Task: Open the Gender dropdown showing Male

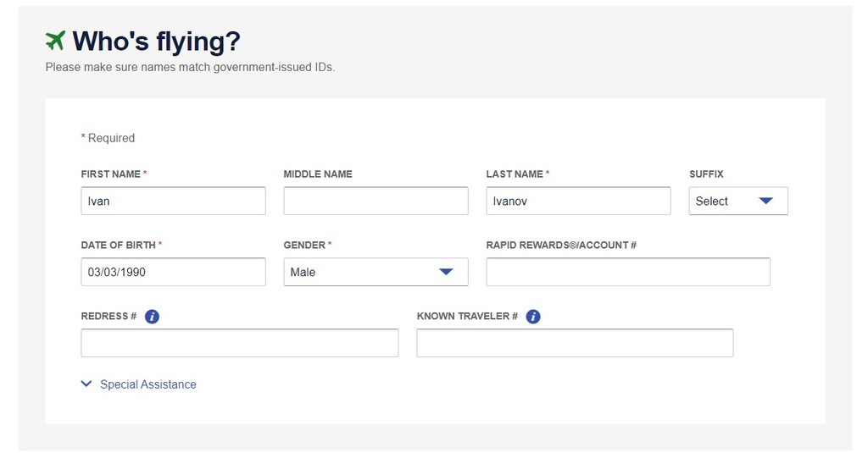Action: 376,272
